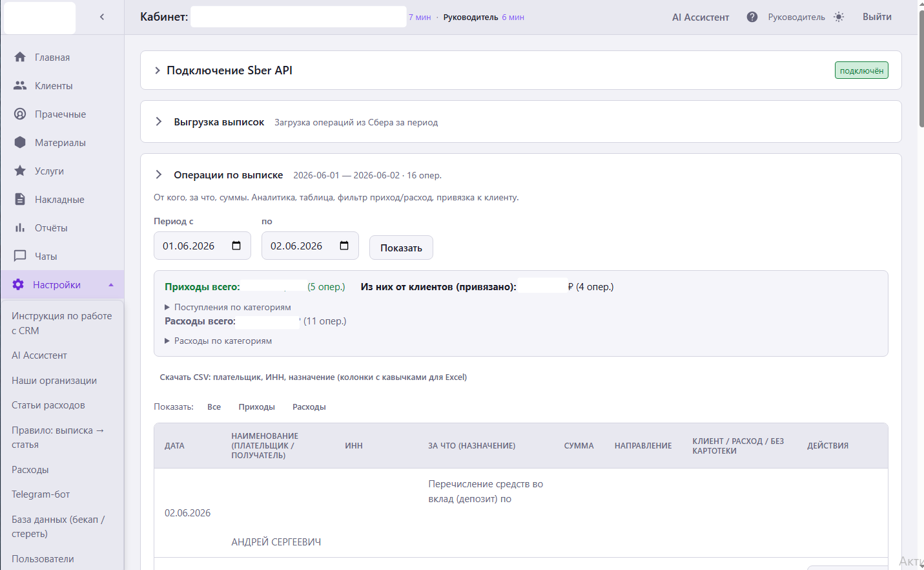This screenshot has width=924, height=570.
Task: Click the 02.06.2026 date cell
Action: coord(187,513)
